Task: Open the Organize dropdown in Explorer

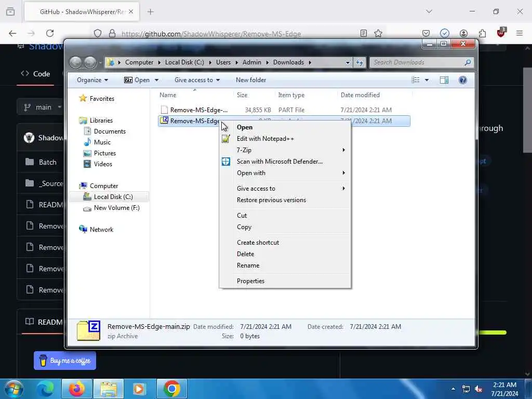Action: 92,80
